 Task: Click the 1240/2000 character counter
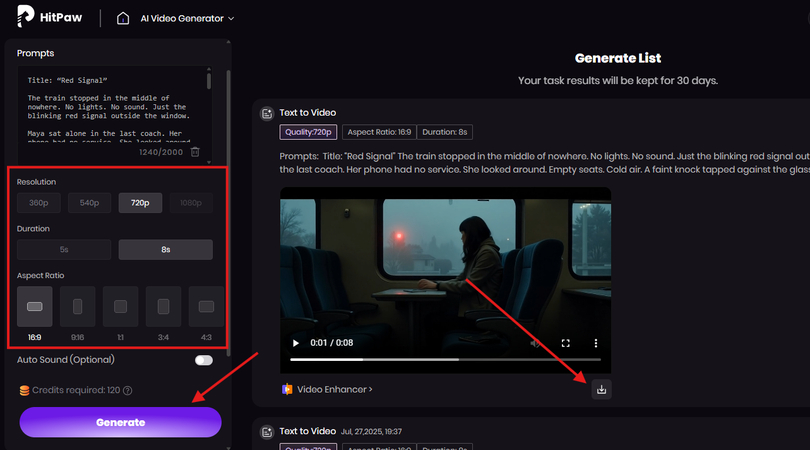pos(161,152)
